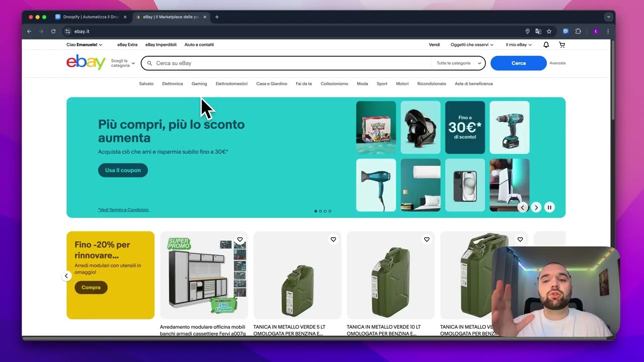Expand Ciao Emanuele account dropdown
Image resolution: width=644 pixels, height=362 pixels.
coord(85,45)
